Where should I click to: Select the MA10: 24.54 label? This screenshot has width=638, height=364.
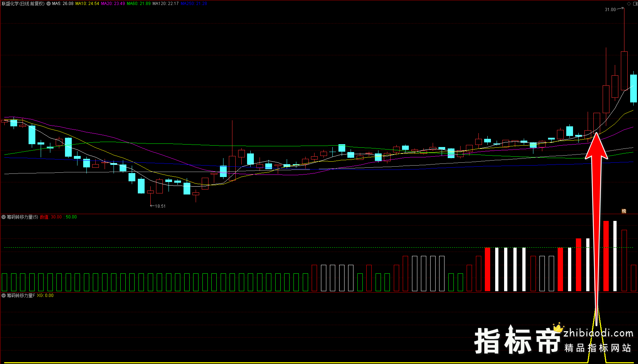pyautogui.click(x=87, y=4)
